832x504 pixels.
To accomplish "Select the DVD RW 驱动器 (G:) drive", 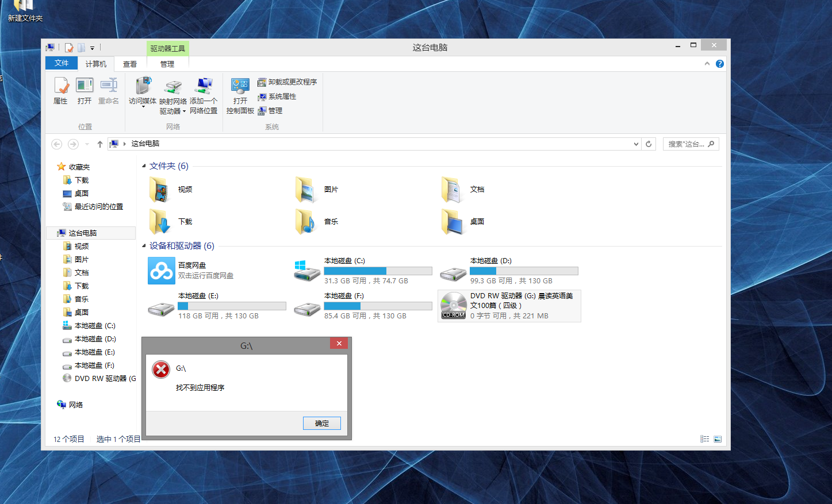I will pos(509,306).
